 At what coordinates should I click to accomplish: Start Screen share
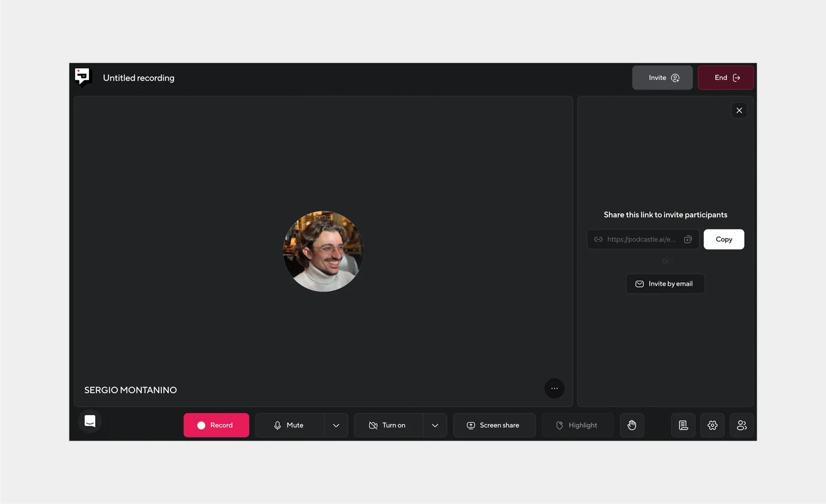494,425
